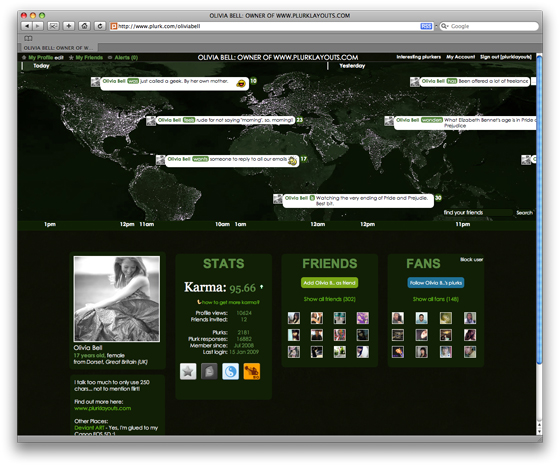Click Sign out link
560x466 pixels.
(506, 57)
